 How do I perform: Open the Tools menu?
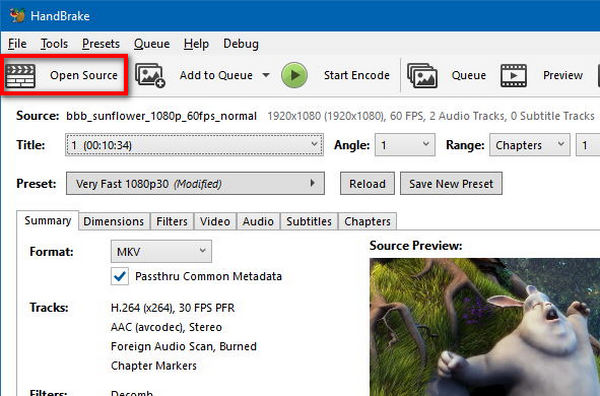coord(54,44)
